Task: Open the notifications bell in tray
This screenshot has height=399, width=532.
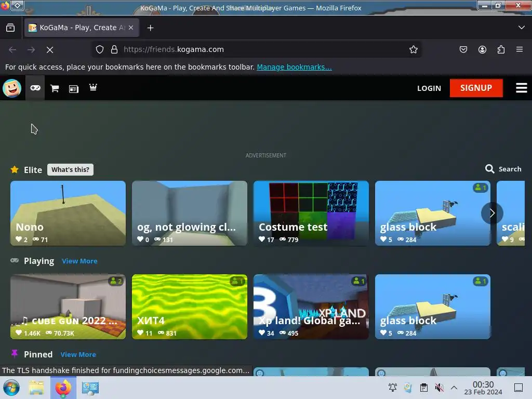Action: point(393,388)
